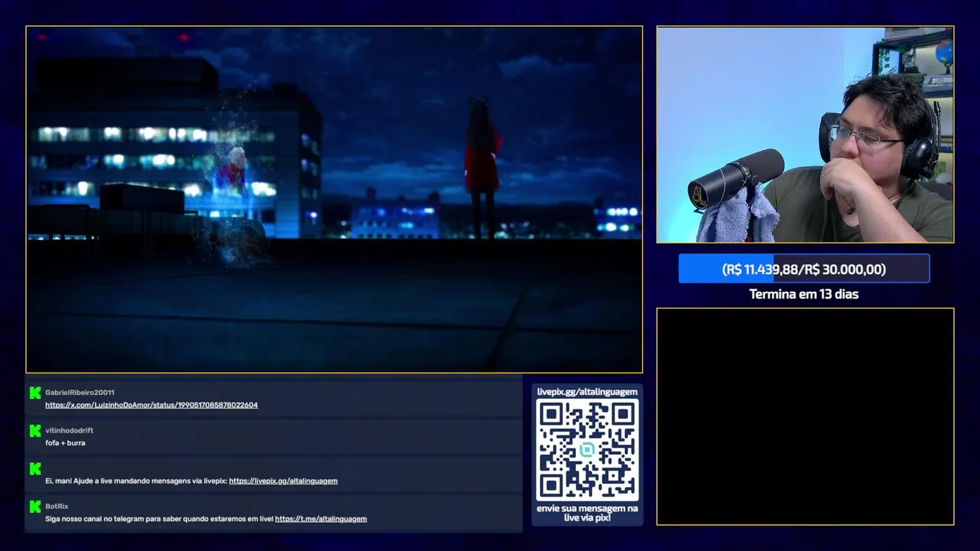The width and height of the screenshot is (980, 551).
Task: Open the livepix.gg/altalinguagem chat link
Action: pyautogui.click(x=283, y=481)
